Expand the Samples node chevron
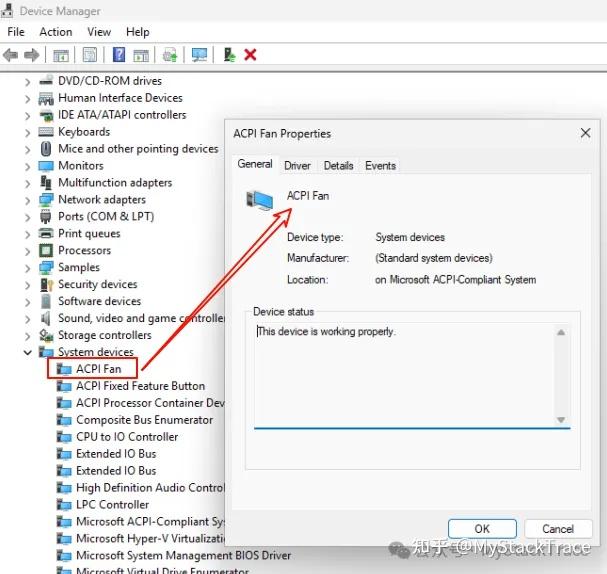Screen dimensions: 607x574 pos(27,268)
